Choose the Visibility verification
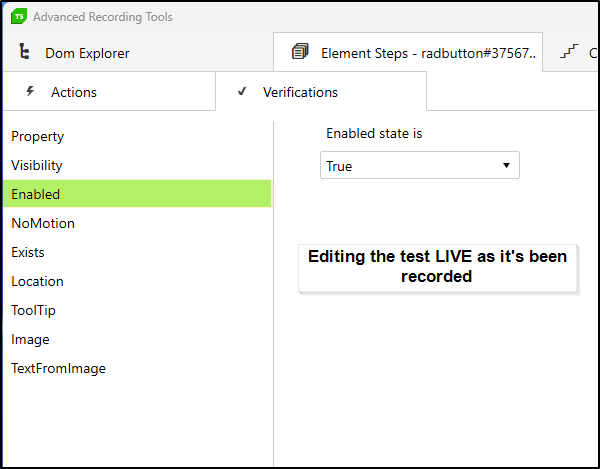This screenshot has width=600, height=469. (37, 165)
